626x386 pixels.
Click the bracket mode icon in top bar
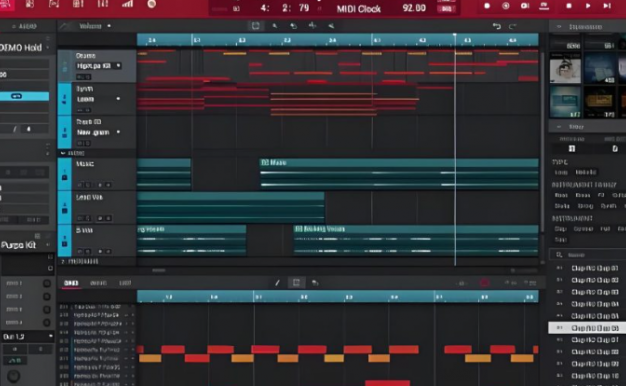pyautogui.click(x=53, y=4)
